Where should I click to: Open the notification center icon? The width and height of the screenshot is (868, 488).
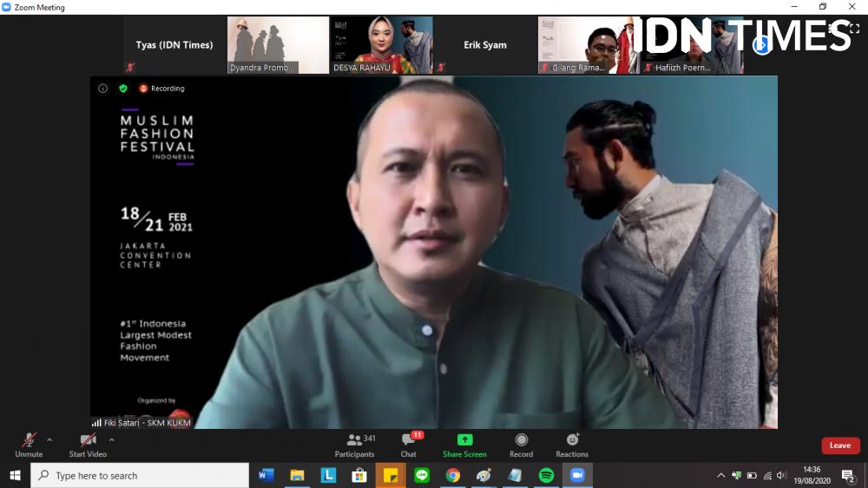click(x=848, y=475)
